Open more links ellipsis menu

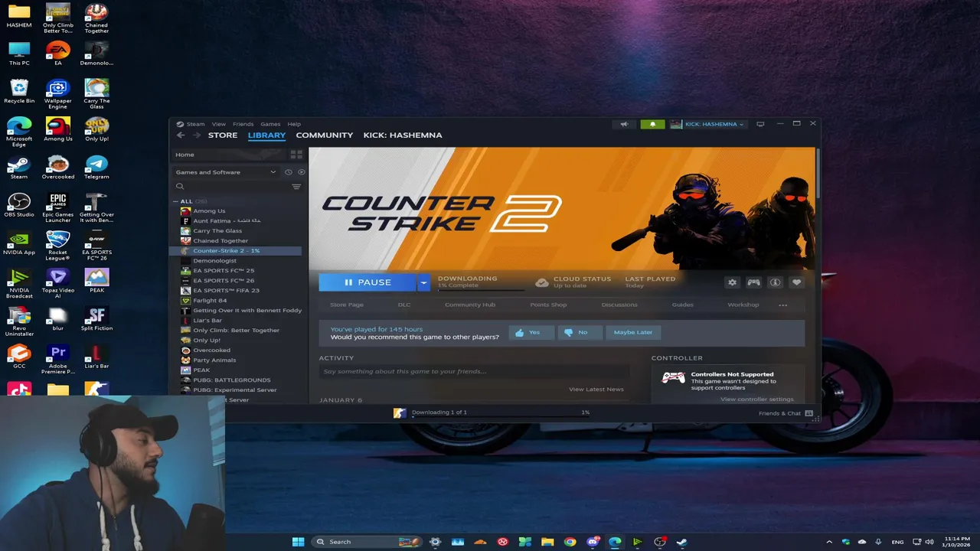coord(782,305)
